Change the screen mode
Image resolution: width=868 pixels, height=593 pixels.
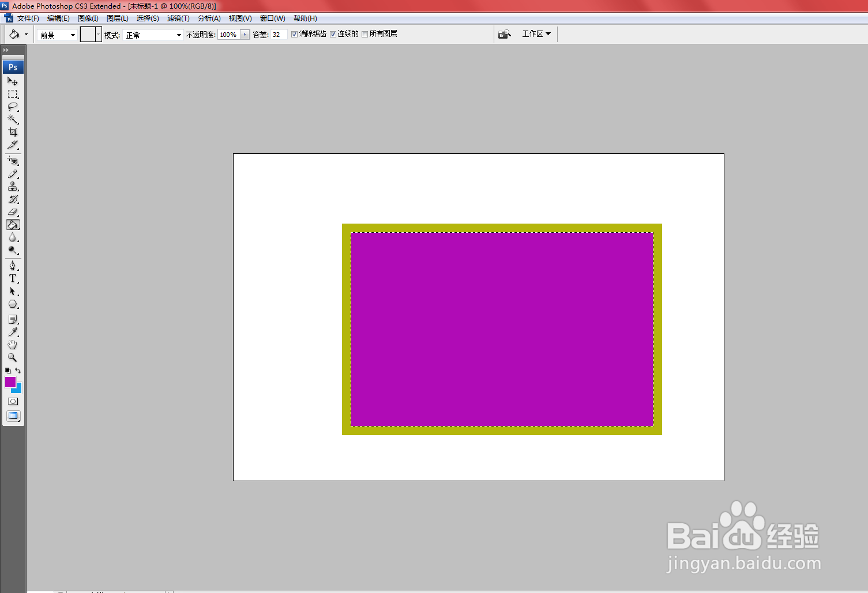click(13, 416)
